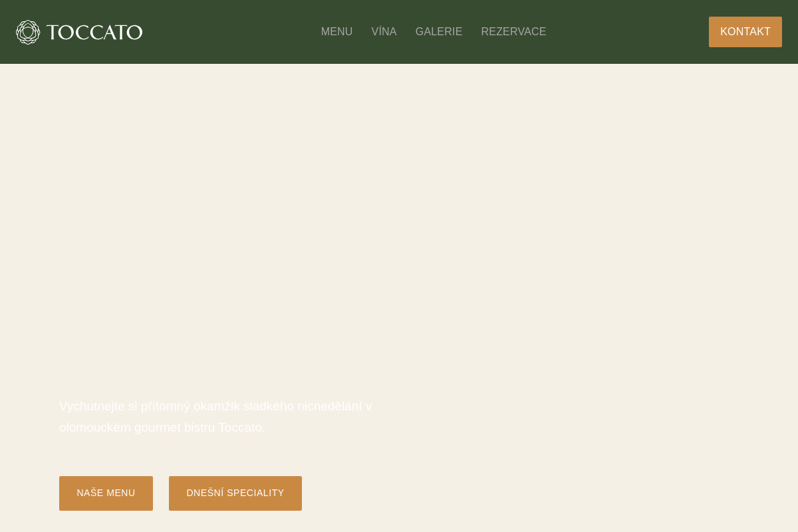Click "Toccato." at the tagline's end
This screenshot has width=798, height=532.
(241, 428)
